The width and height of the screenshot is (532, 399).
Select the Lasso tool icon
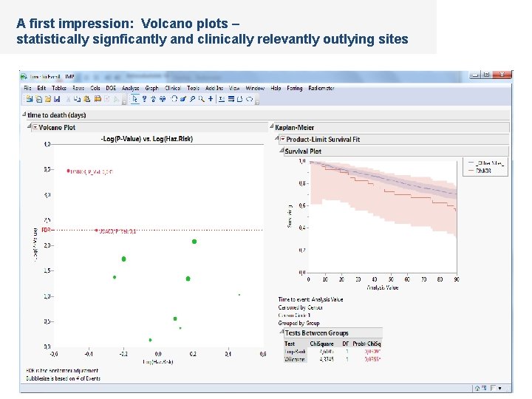pyautogui.click(x=192, y=99)
